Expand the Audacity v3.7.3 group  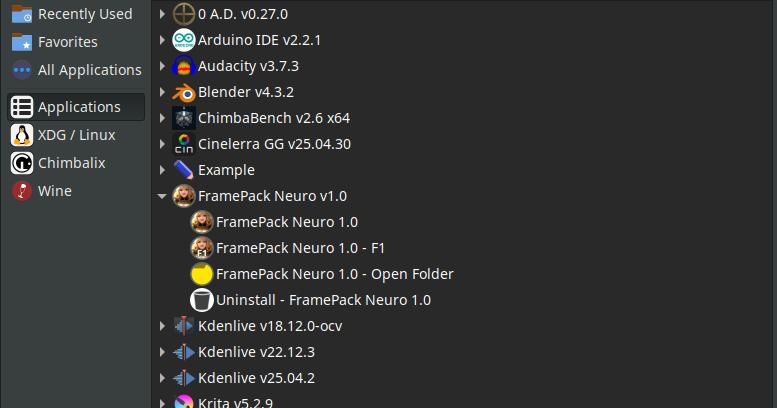162,66
